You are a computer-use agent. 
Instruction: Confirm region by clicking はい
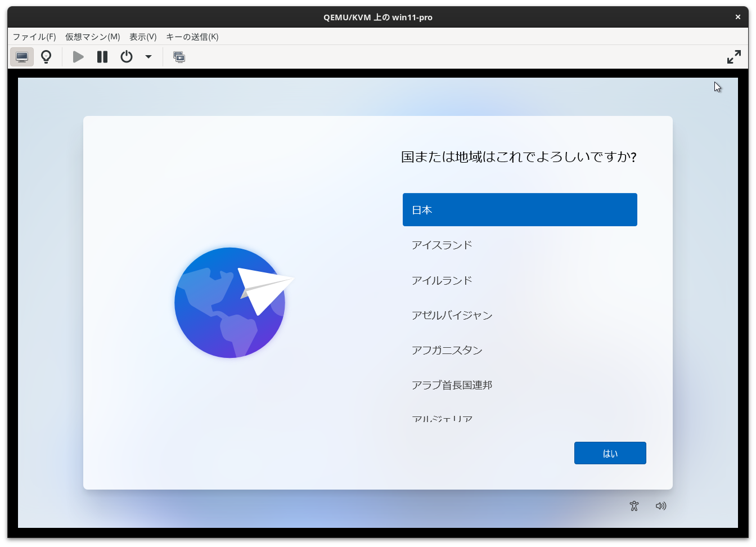610,452
